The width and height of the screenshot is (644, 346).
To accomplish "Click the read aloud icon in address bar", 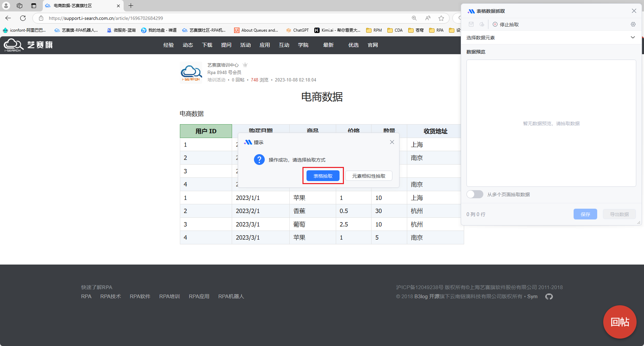I will tap(428, 18).
